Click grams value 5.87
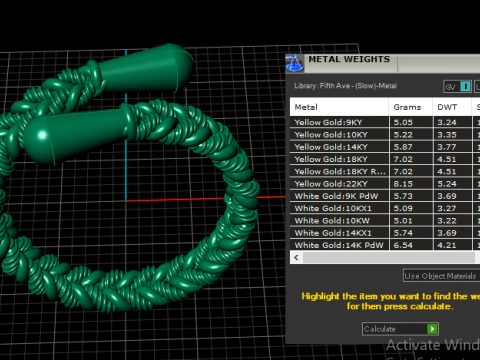The width and height of the screenshot is (480, 360). (x=403, y=147)
